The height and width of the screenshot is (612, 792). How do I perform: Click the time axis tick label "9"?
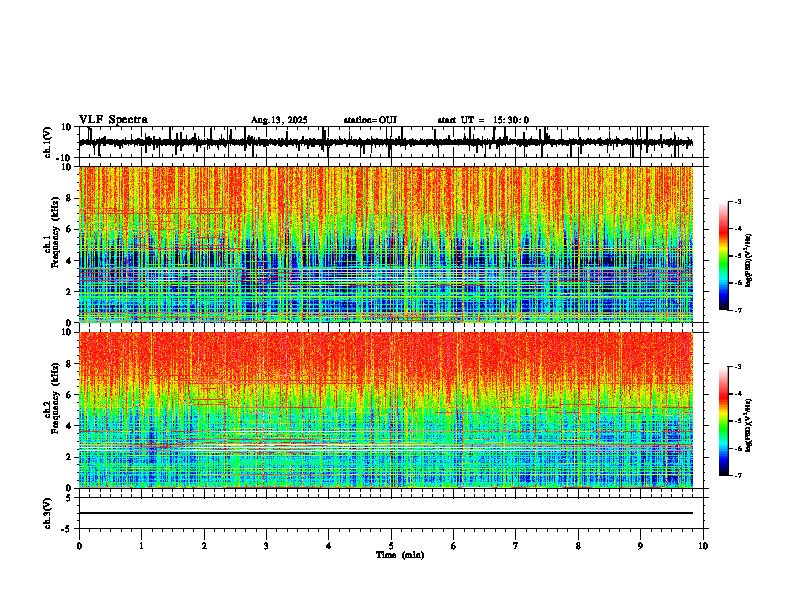pyautogui.click(x=640, y=546)
